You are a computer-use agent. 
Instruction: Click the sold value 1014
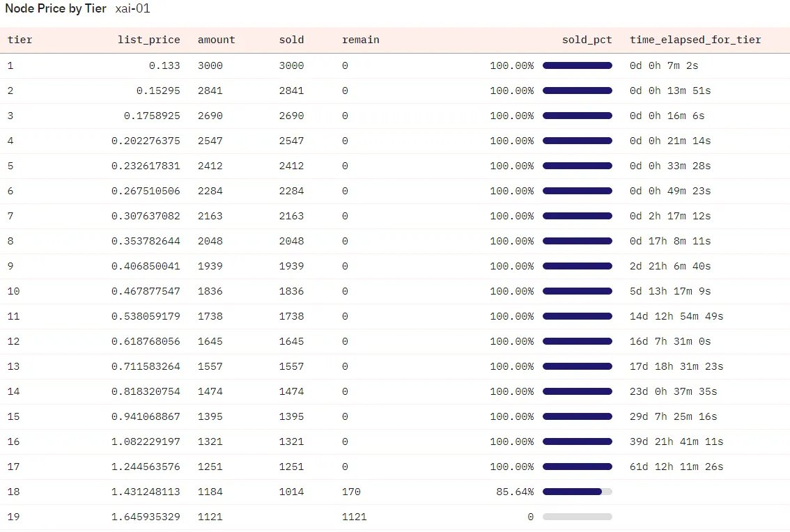pyautogui.click(x=291, y=492)
